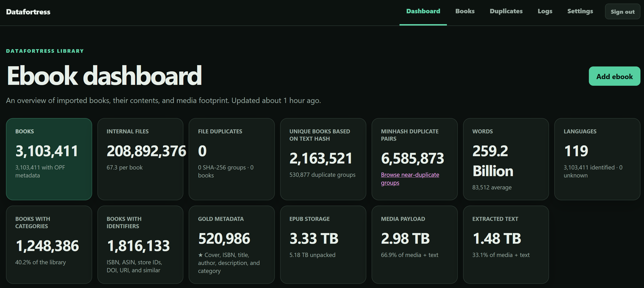Click the '33.1% of media + text' note
This screenshot has height=288, width=644.
[501, 255]
